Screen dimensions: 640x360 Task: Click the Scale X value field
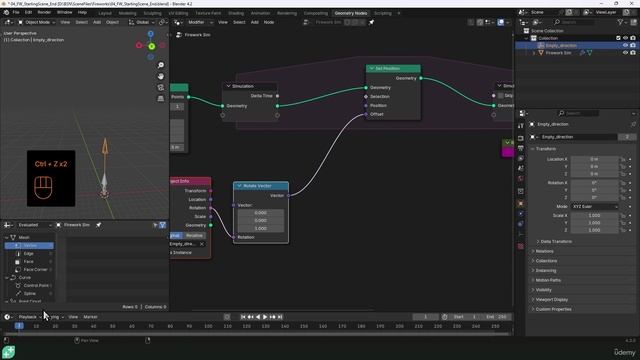click(594, 216)
